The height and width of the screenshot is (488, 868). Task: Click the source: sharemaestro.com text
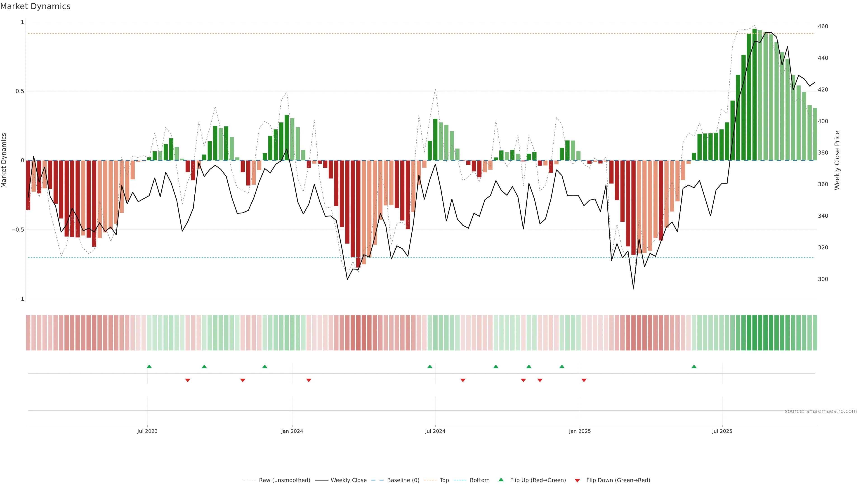pyautogui.click(x=821, y=411)
